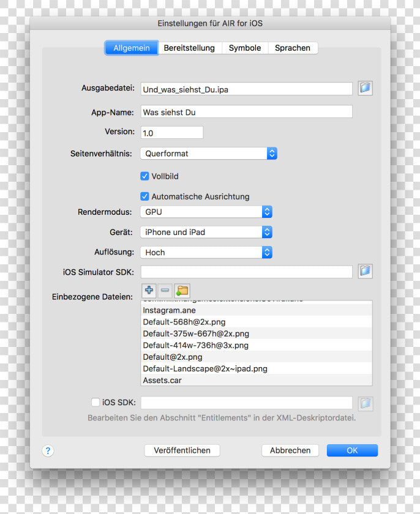This screenshot has width=420, height=514.
Task: Click the Ausgabedatei text field
Action: coord(247,89)
